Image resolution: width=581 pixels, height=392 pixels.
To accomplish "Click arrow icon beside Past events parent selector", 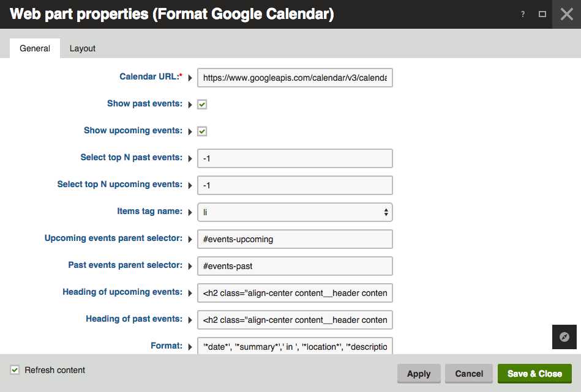I will coord(190,266).
